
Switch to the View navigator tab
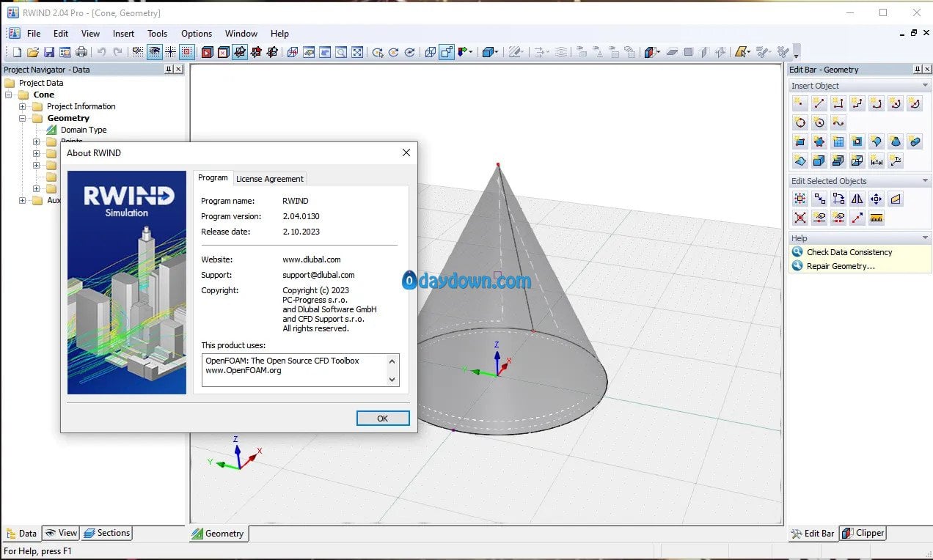60,533
